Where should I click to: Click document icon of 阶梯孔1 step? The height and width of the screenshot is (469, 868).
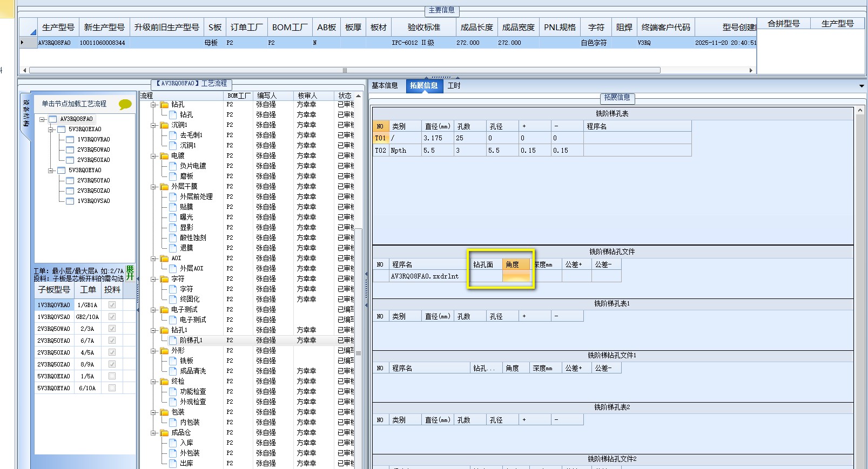[173, 341]
